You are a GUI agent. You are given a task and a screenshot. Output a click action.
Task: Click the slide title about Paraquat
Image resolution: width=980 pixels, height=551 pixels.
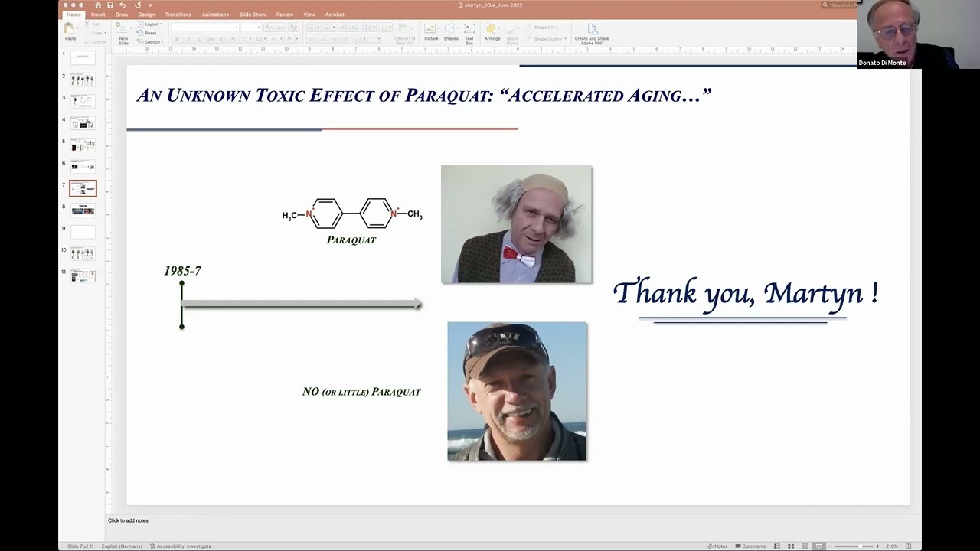click(423, 96)
